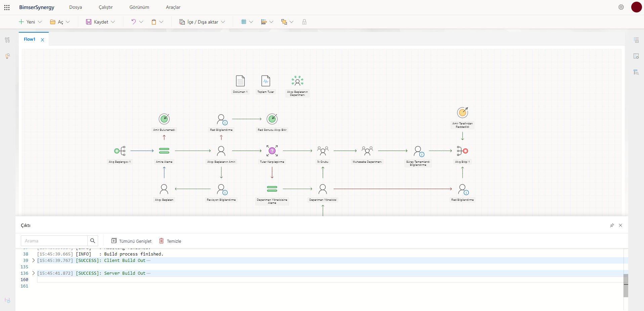Viewport: 644px width, 311px height.
Task: Open the Görünüm menu
Action: [139, 7]
